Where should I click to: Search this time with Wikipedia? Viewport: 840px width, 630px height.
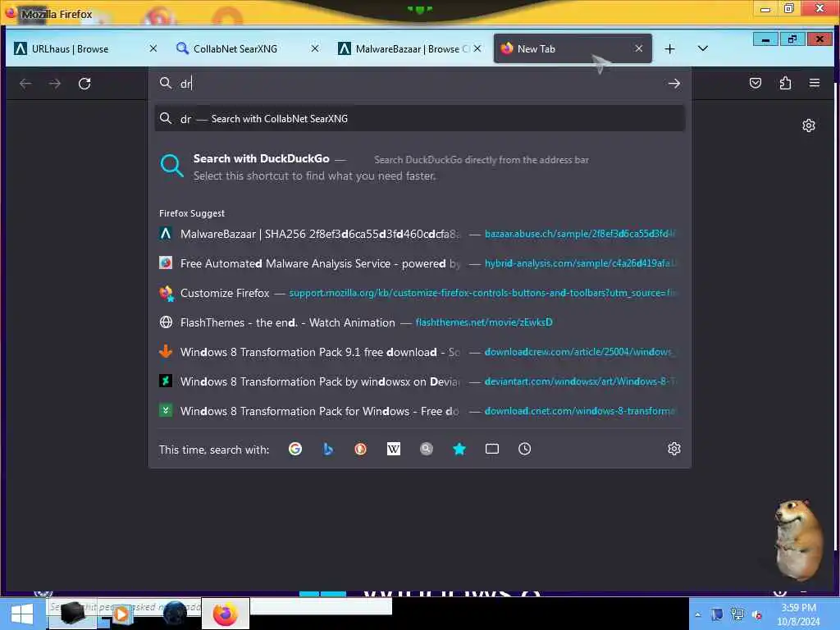point(394,449)
